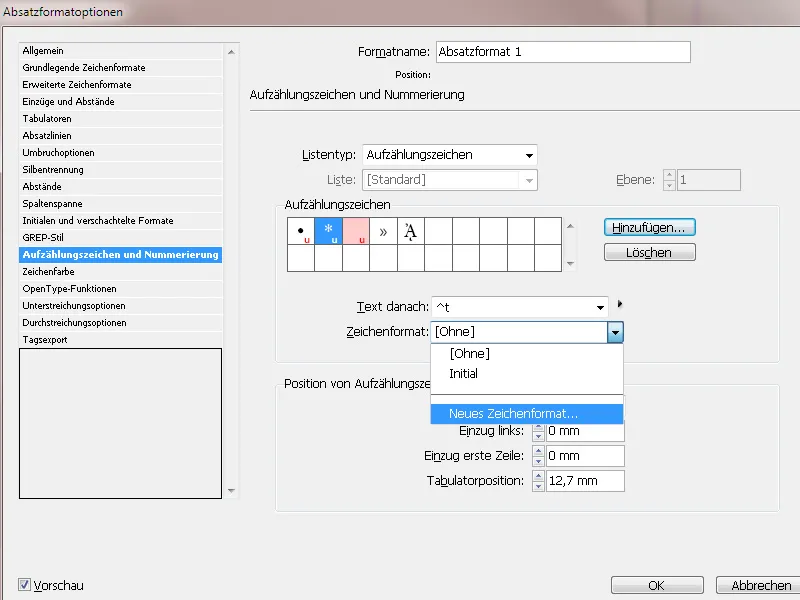Image resolution: width=800 pixels, height=600 pixels.
Task: Open the Abstände category
Action: pos(120,186)
